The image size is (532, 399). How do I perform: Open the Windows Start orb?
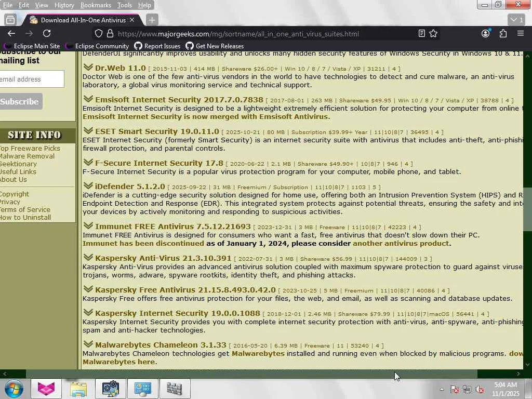click(x=14, y=389)
